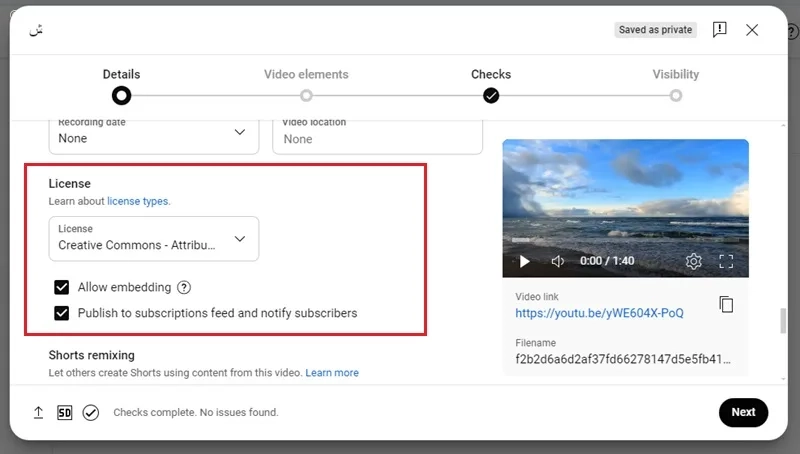Viewport: 800px width, 454px height.
Task: Uncheck the Allow embedding checkbox
Action: pos(62,287)
